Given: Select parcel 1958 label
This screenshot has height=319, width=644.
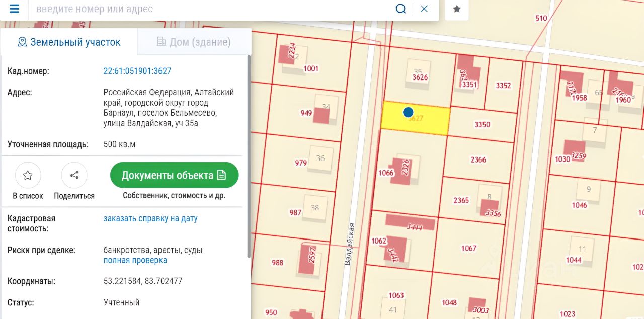Looking at the screenshot, I should [x=580, y=98].
